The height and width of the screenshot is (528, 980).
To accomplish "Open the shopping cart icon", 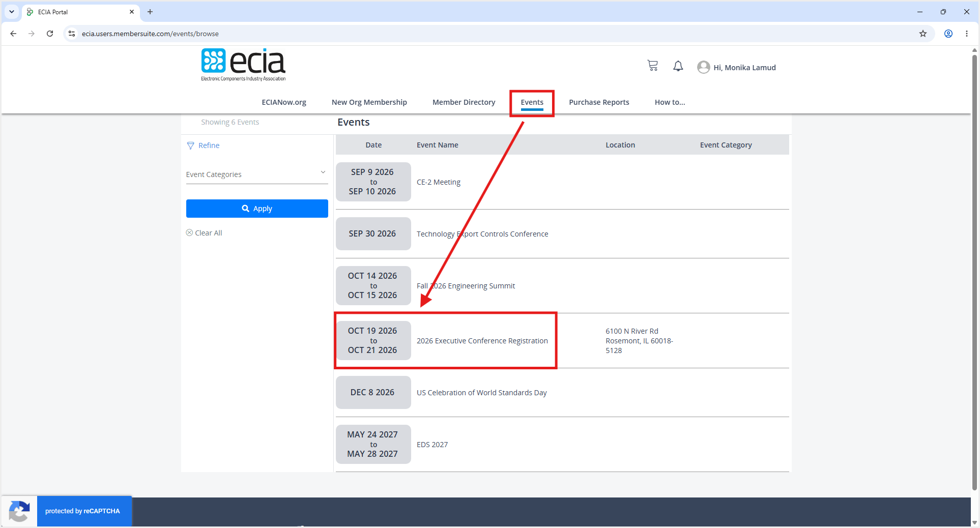I will point(652,66).
